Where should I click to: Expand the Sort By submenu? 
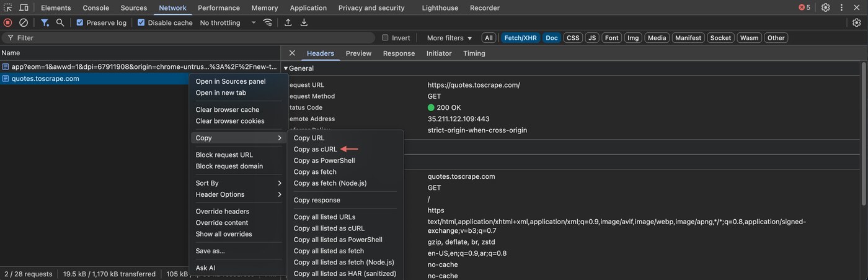tap(239, 183)
